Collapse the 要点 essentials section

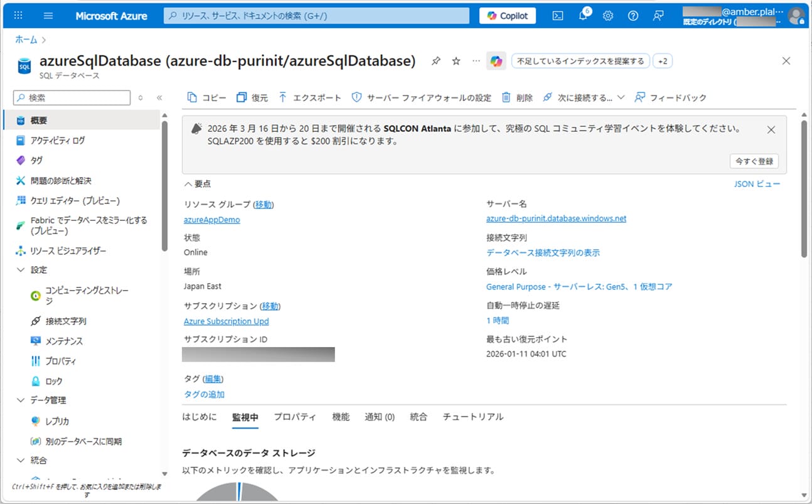point(188,184)
